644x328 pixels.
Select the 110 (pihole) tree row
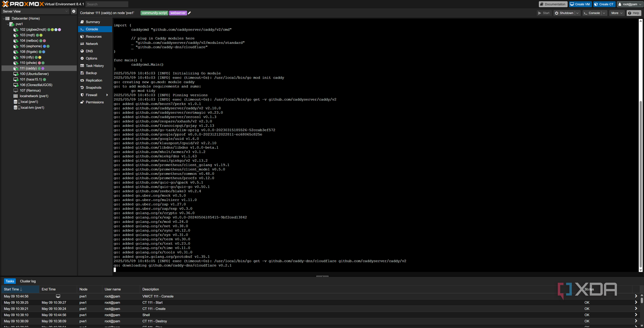coord(39,63)
